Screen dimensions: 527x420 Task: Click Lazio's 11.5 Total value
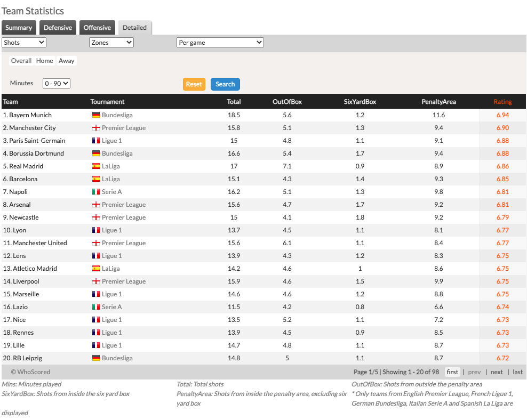tap(234, 307)
